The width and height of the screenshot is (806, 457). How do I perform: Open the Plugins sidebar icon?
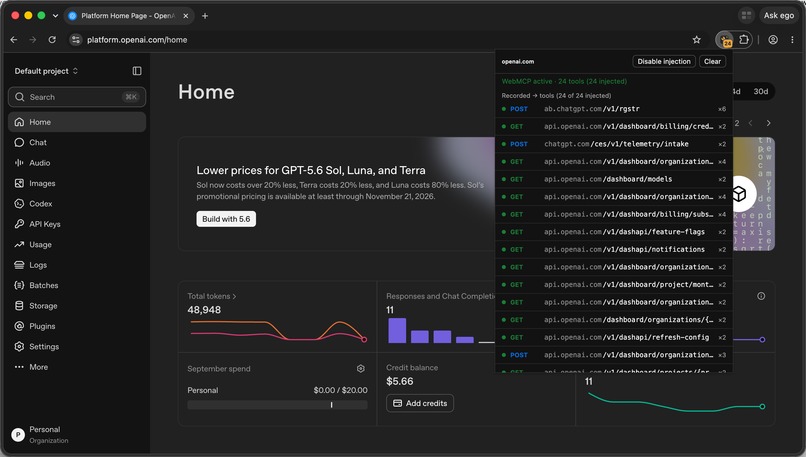tap(19, 326)
